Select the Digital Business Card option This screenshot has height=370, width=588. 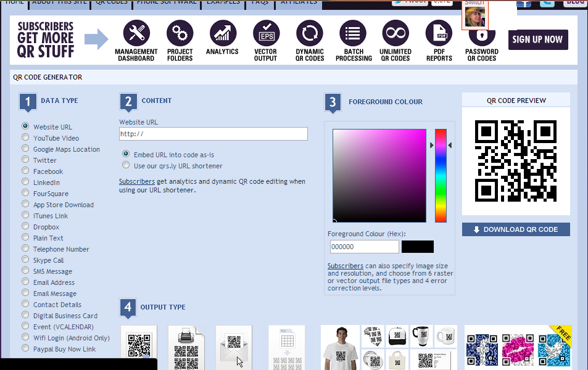coord(25,314)
